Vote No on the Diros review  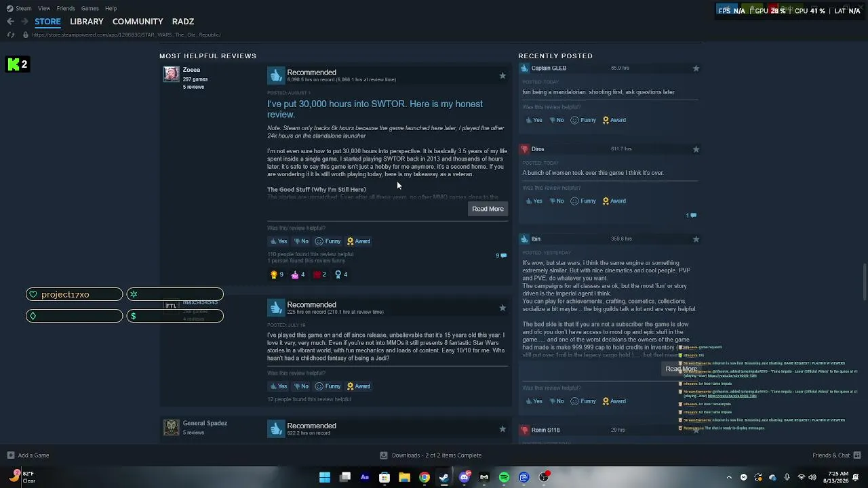[x=555, y=201]
